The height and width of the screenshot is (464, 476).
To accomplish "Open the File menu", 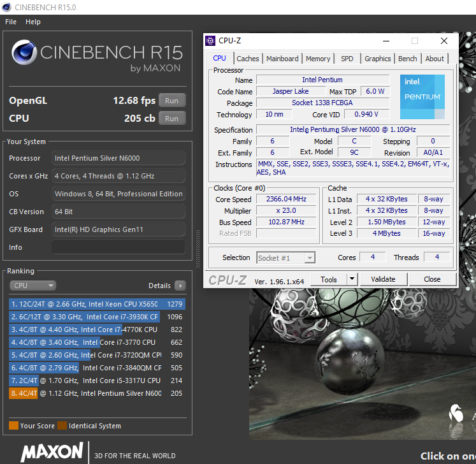I will [x=11, y=22].
